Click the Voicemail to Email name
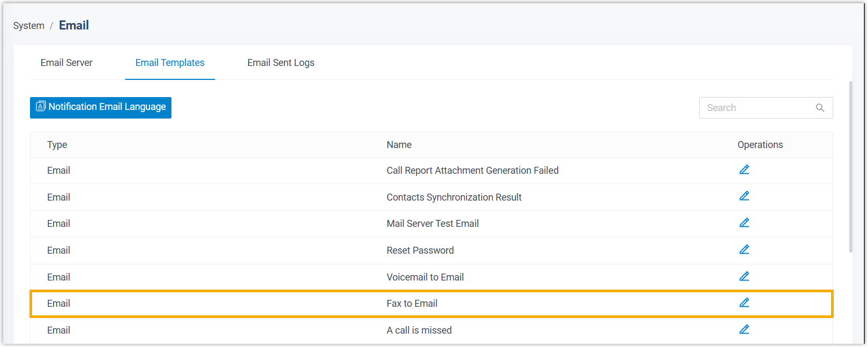Viewport: 868px width, 347px height. (425, 277)
